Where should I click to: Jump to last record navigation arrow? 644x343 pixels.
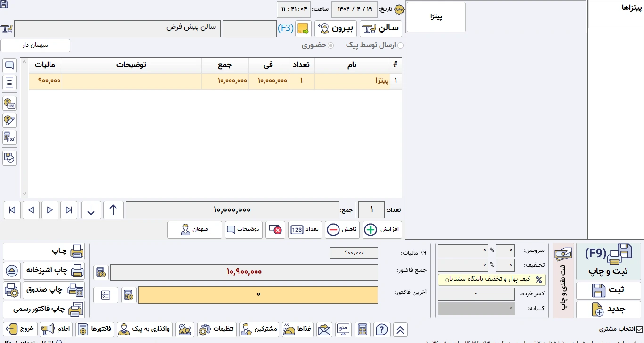click(x=12, y=210)
